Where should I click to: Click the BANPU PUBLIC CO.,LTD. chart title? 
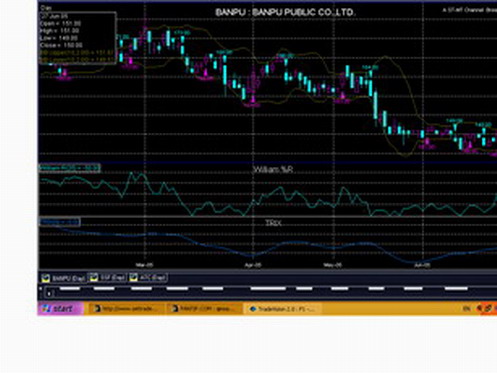(285, 13)
